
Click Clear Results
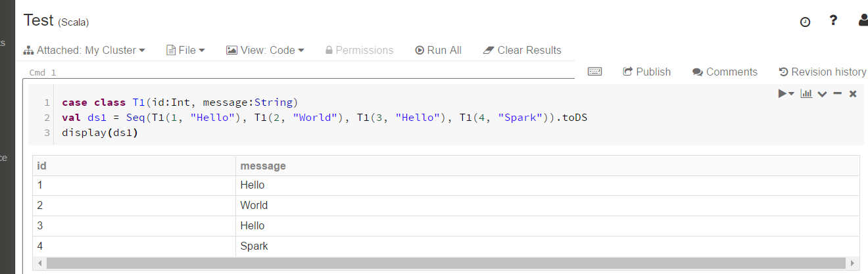coord(522,50)
